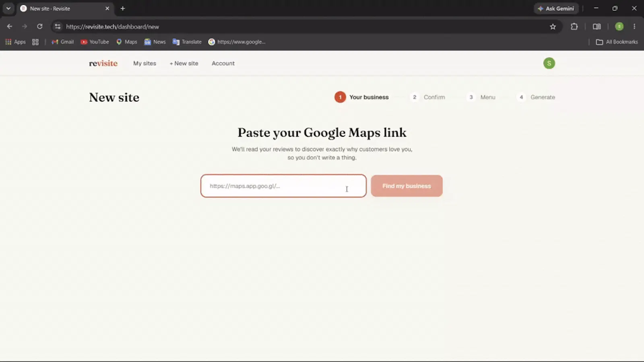644x362 pixels.
Task: Open Chrome three-dot menu
Action: click(x=634, y=27)
